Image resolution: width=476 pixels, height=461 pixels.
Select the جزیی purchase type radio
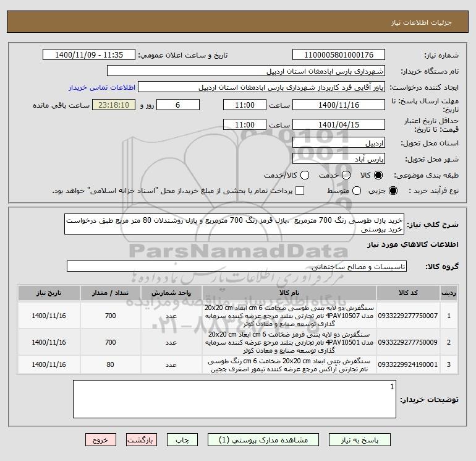point(393,191)
